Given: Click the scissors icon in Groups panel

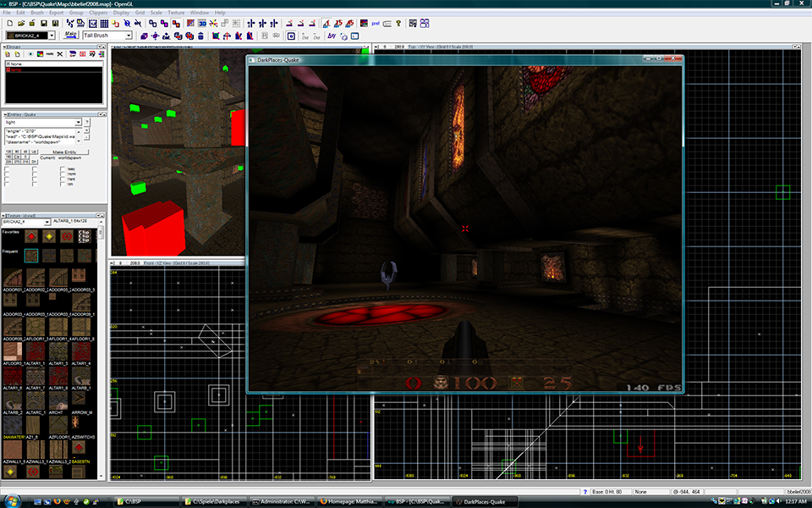Looking at the screenshot, I should pos(59,54).
